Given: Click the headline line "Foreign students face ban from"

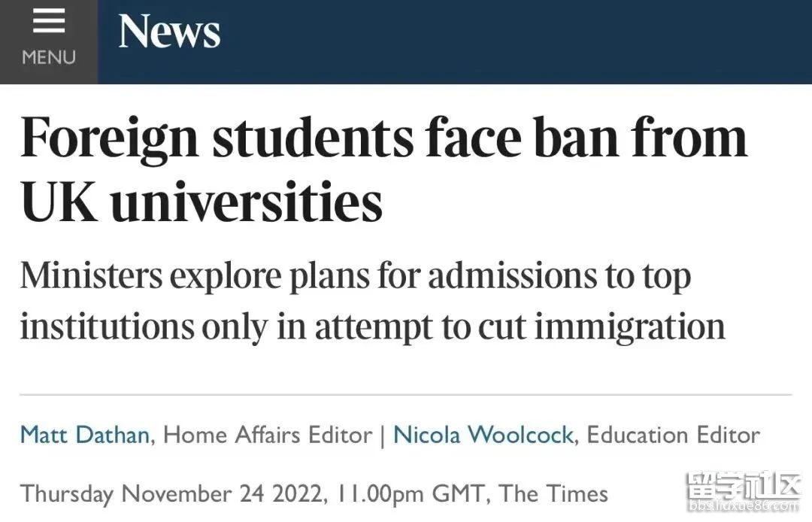Looking at the screenshot, I should [383, 138].
